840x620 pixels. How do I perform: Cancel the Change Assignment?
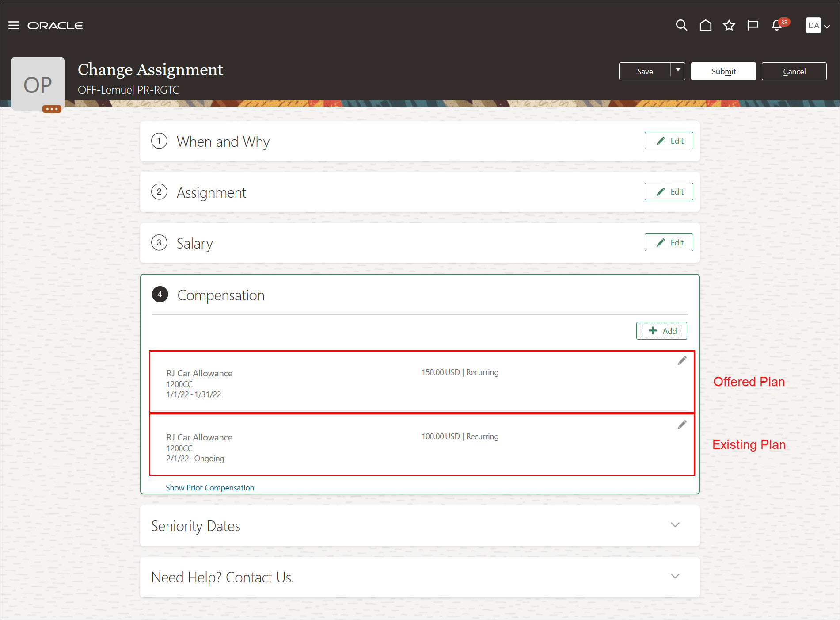(x=794, y=71)
